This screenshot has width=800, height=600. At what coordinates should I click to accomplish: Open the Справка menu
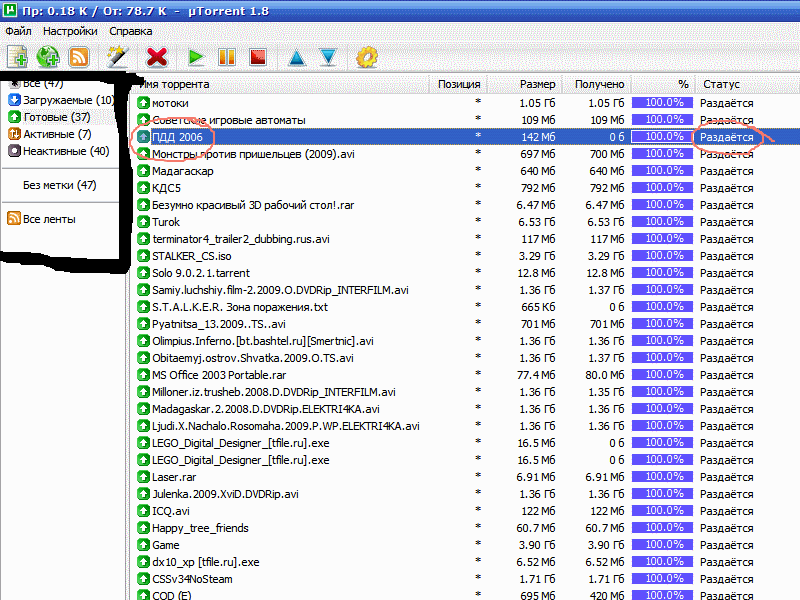[x=131, y=31]
